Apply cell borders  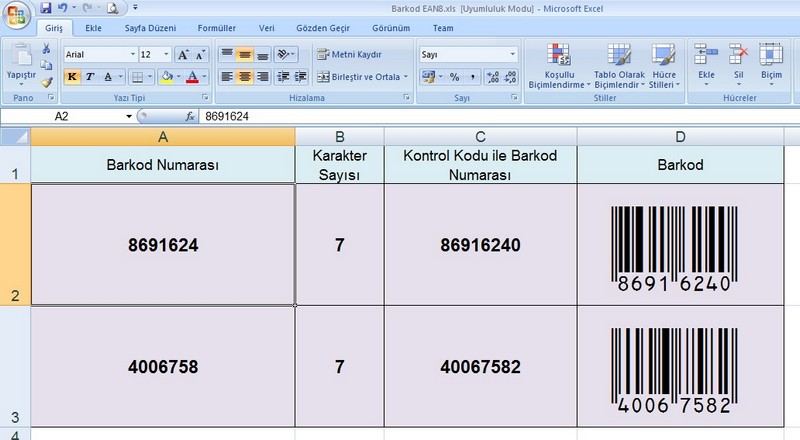pyautogui.click(x=137, y=77)
